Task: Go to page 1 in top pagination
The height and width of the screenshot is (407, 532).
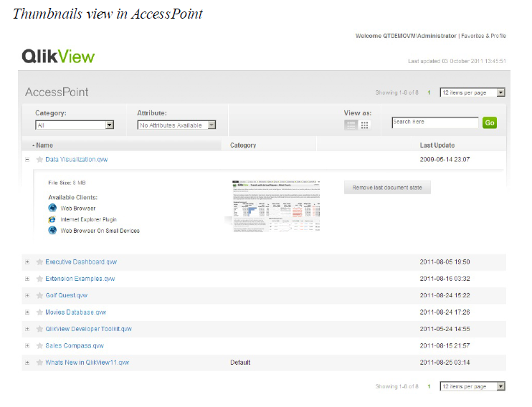Action: tap(429, 92)
